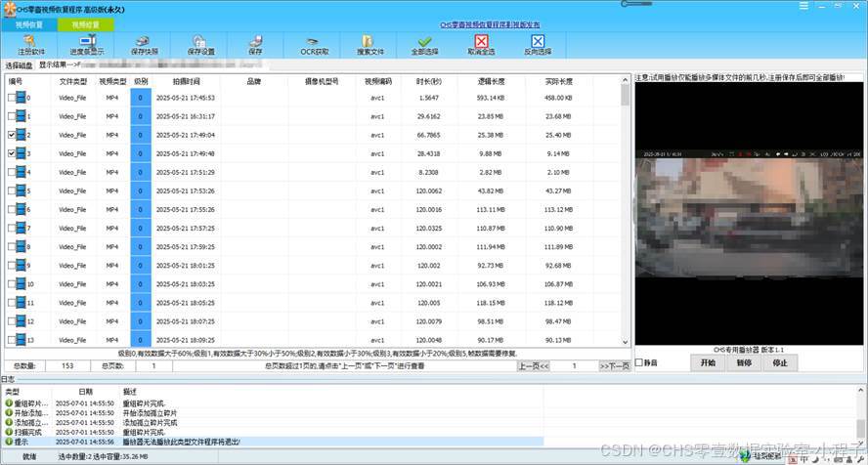Click the 视频编码 column header

(x=377, y=81)
